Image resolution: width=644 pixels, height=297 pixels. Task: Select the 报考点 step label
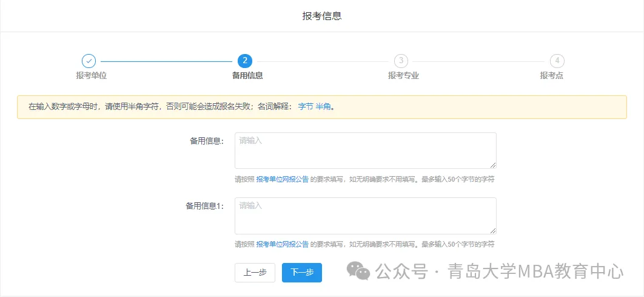552,76
